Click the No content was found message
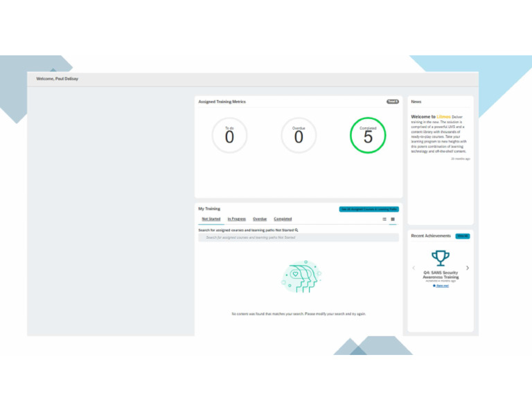 point(299,314)
